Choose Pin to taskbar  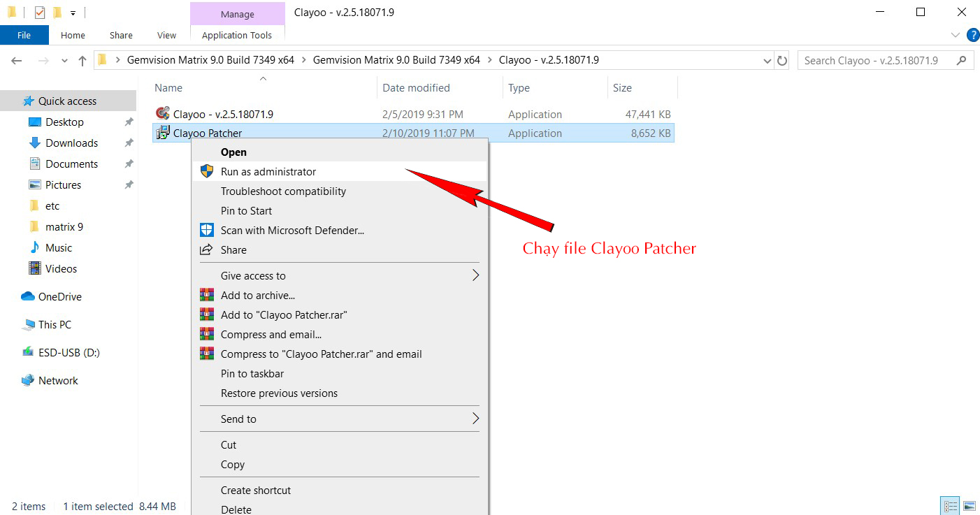tap(339, 373)
